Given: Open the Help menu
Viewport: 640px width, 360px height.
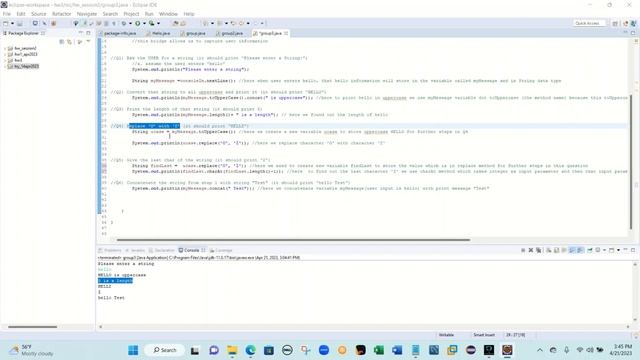Looking at the screenshot, I should [189, 14].
